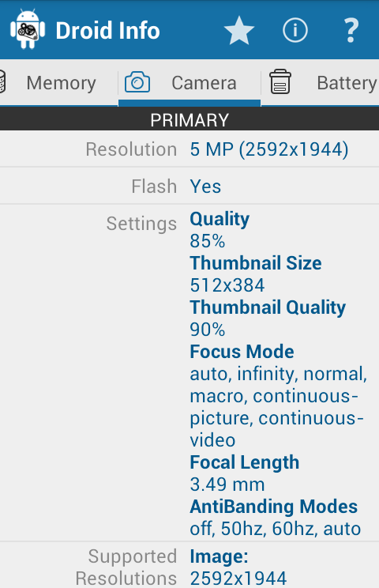Select the 5 MP resolution value
Viewport: 379px width, 588px height.
coord(269,149)
